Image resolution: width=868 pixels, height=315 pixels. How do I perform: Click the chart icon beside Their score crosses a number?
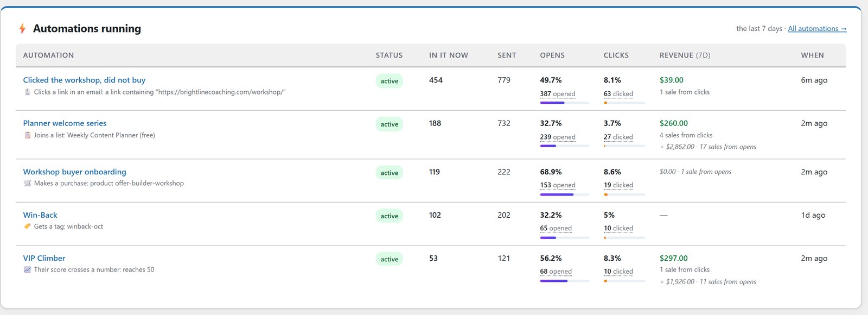[x=28, y=270]
